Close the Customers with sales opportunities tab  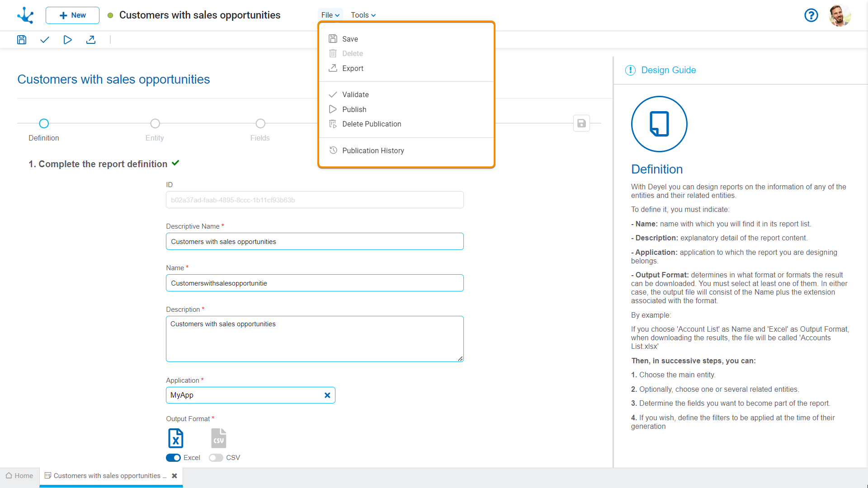point(175,476)
